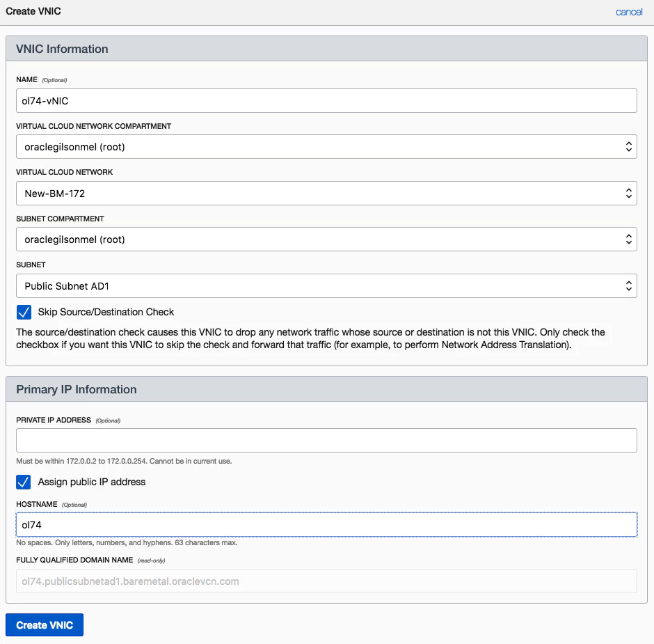This screenshot has height=644, width=654.
Task: Open the Subnet Compartment dropdown
Action: coord(326,239)
